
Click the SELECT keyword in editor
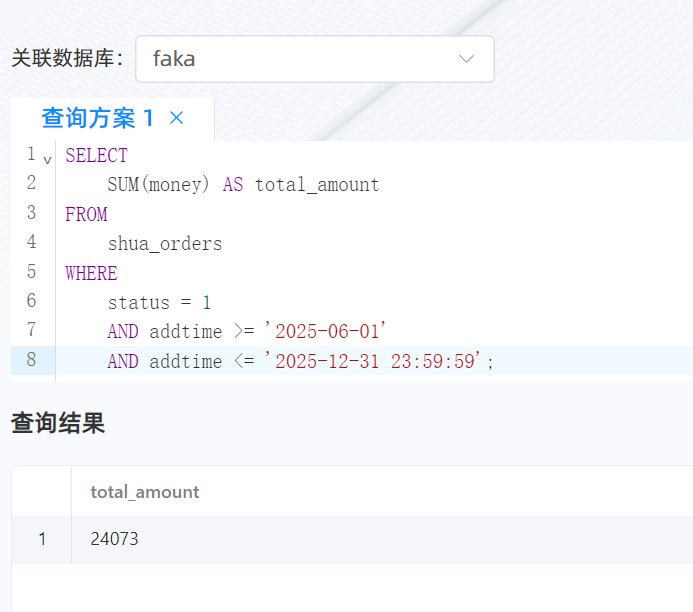[96, 156]
